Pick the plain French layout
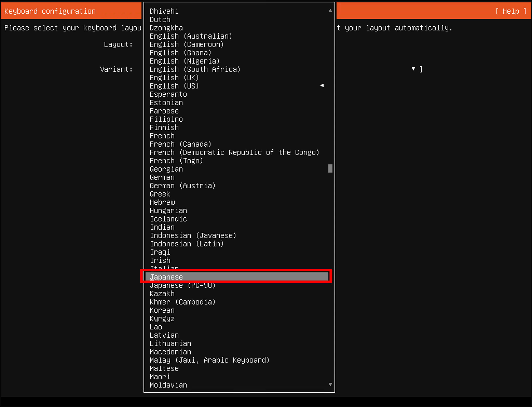Viewport: 532px width, 407px height. [x=162, y=136]
